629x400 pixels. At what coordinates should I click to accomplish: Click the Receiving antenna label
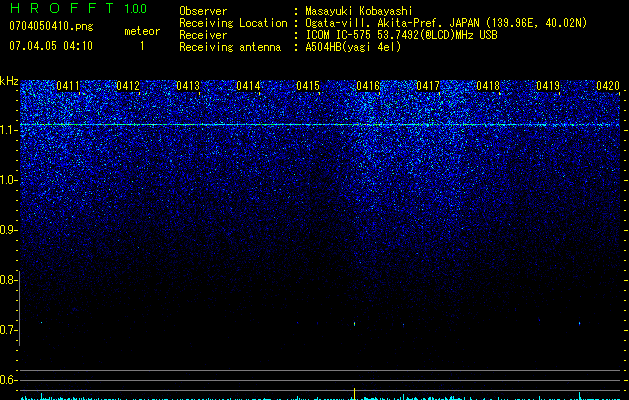(230, 47)
